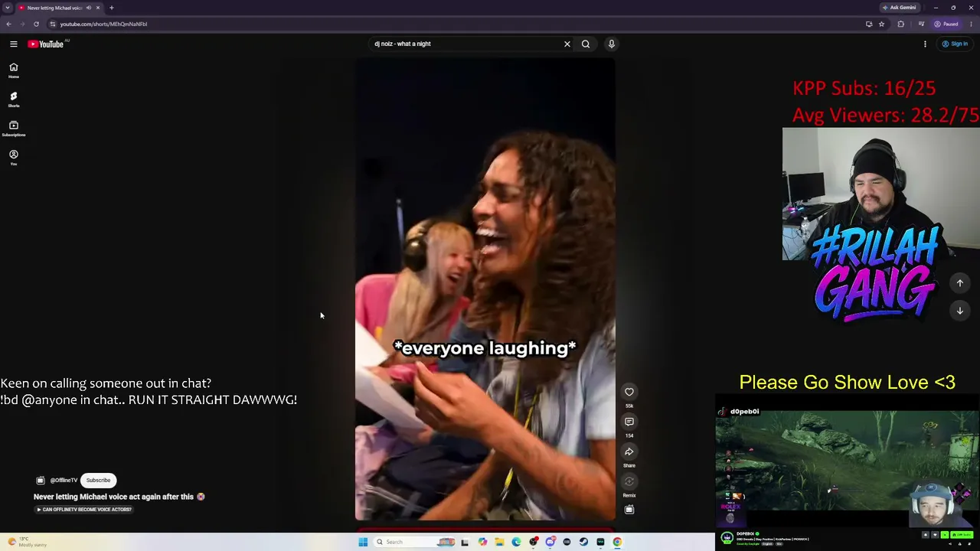Open YouTube settings three-dot menu
Image resolution: width=980 pixels, height=551 pixels.
(925, 44)
